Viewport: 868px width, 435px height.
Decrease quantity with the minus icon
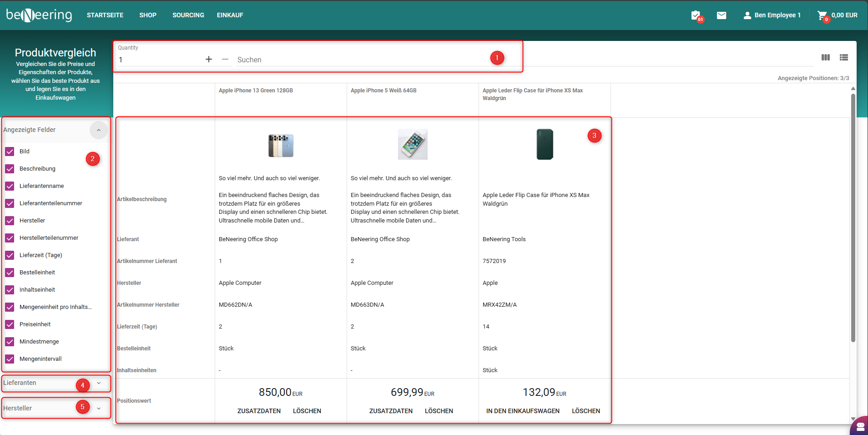225,59
